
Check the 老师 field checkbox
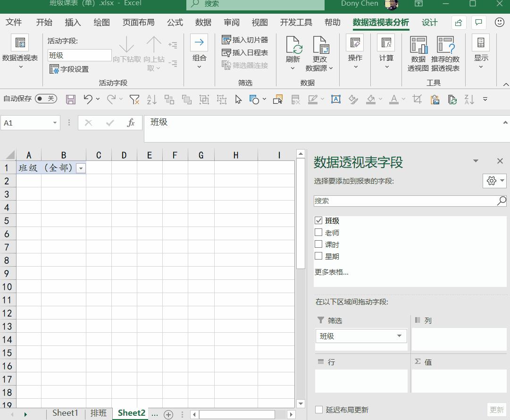click(x=318, y=232)
